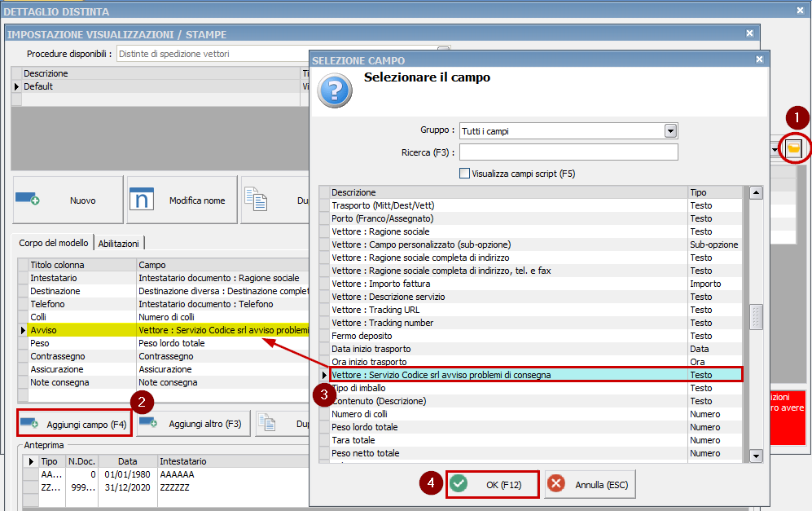Switch to the Abilitazioni tab
Viewport: 812px width, 511px height.
tap(119, 243)
